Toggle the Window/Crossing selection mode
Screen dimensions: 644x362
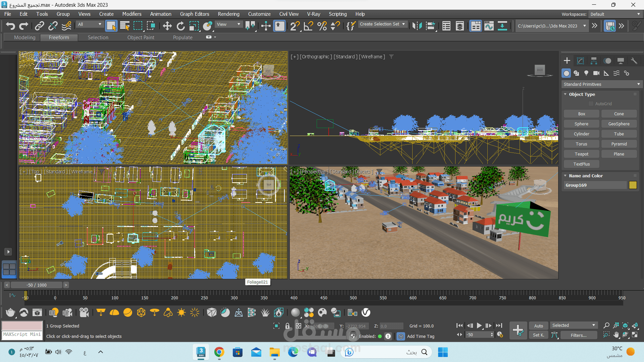(151, 26)
